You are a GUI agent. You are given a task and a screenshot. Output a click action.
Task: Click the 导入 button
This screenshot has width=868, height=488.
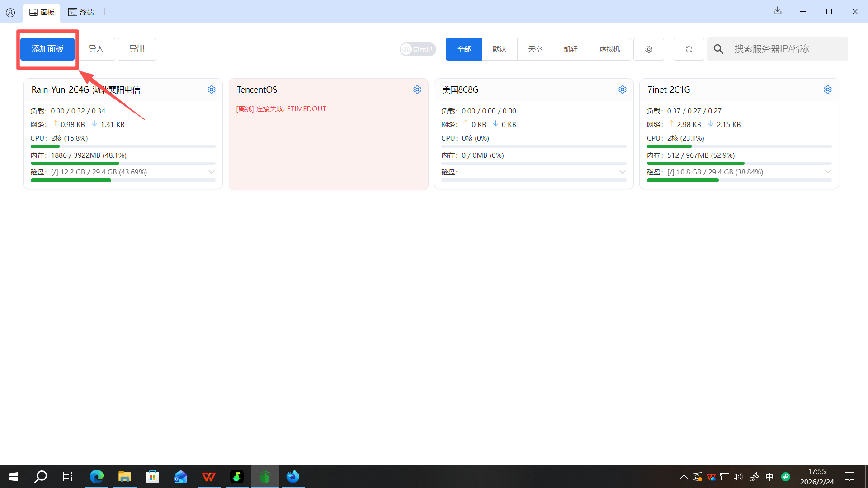pos(96,49)
